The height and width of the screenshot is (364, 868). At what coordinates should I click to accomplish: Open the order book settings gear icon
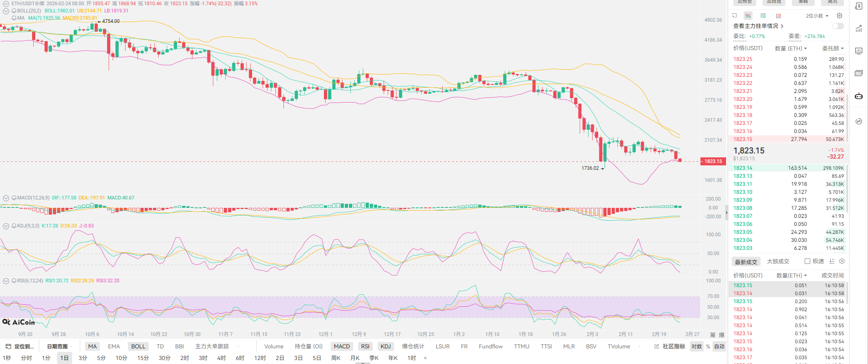pos(840,16)
